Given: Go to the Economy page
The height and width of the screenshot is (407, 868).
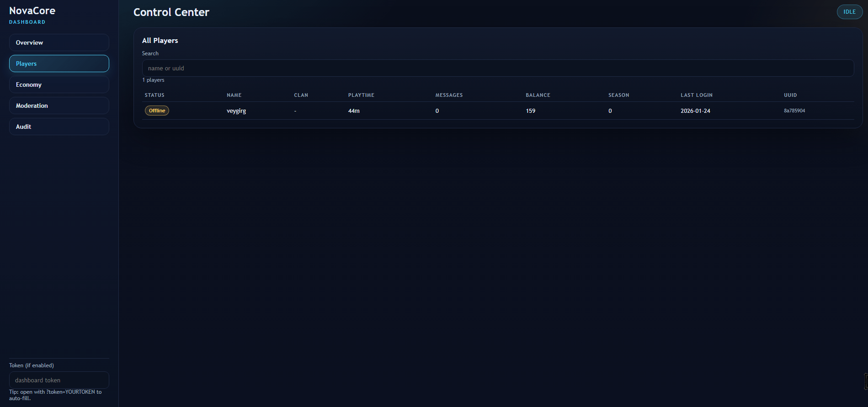Looking at the screenshot, I should [59, 85].
